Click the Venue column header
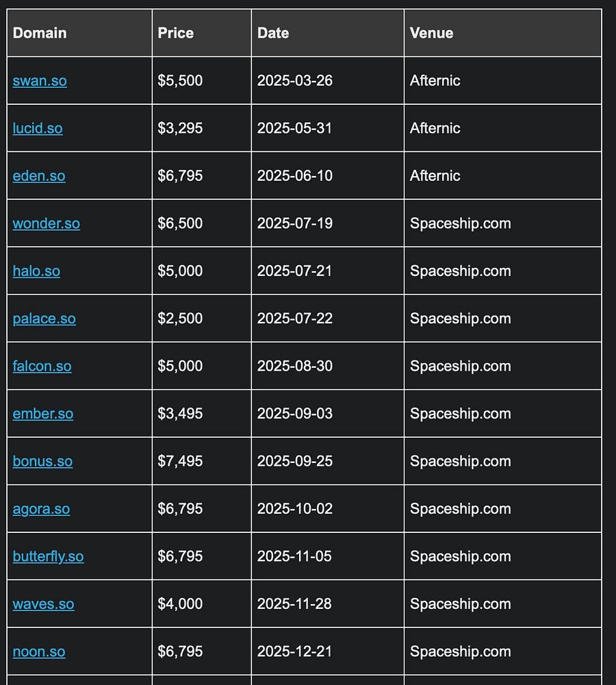Image resolution: width=616 pixels, height=685 pixels. pos(503,33)
